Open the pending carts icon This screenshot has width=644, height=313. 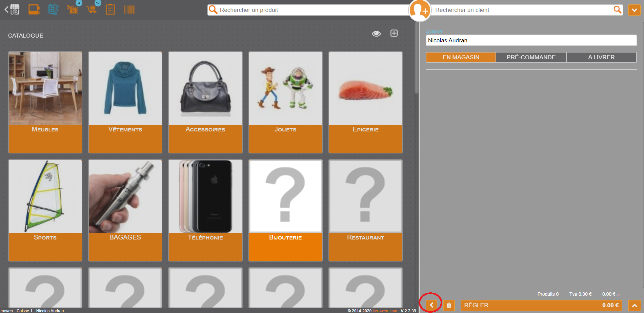coord(92,9)
